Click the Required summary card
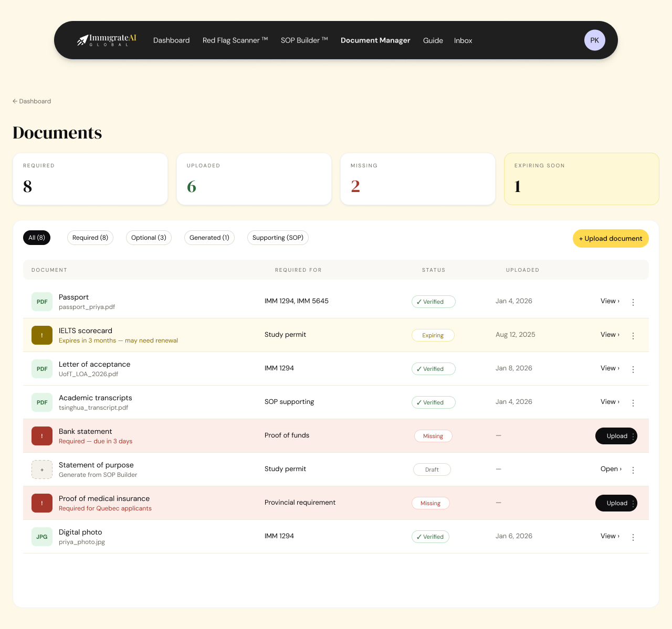672x629 pixels. pos(90,179)
